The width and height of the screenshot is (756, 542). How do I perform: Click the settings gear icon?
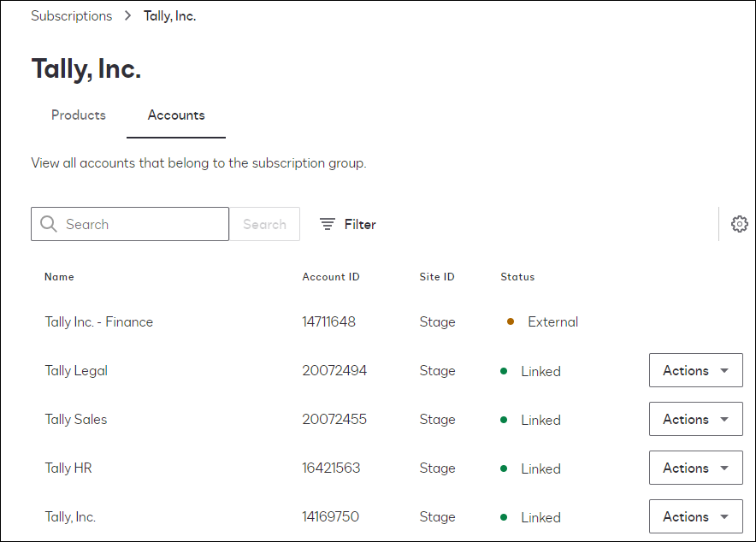click(x=739, y=224)
